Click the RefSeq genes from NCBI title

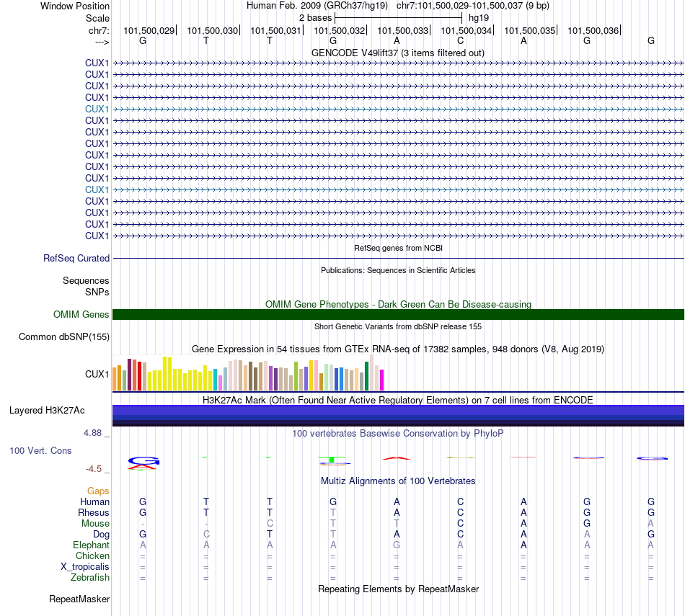[398, 248]
